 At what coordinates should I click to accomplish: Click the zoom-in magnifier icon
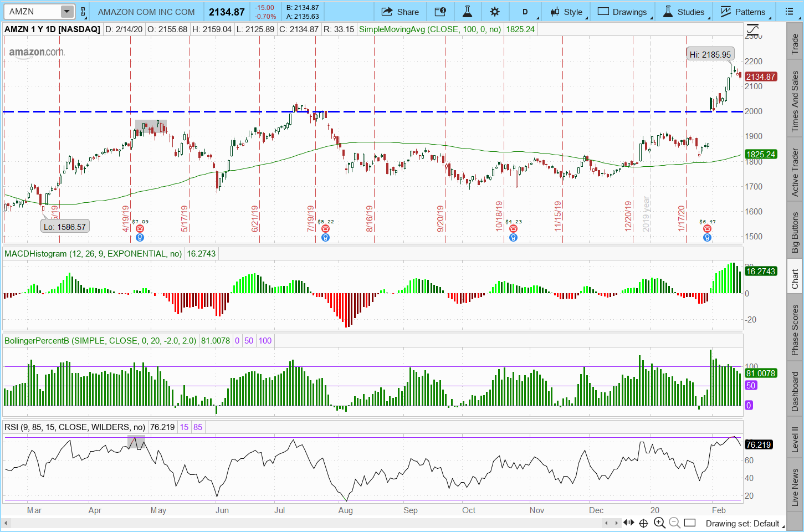click(x=659, y=523)
